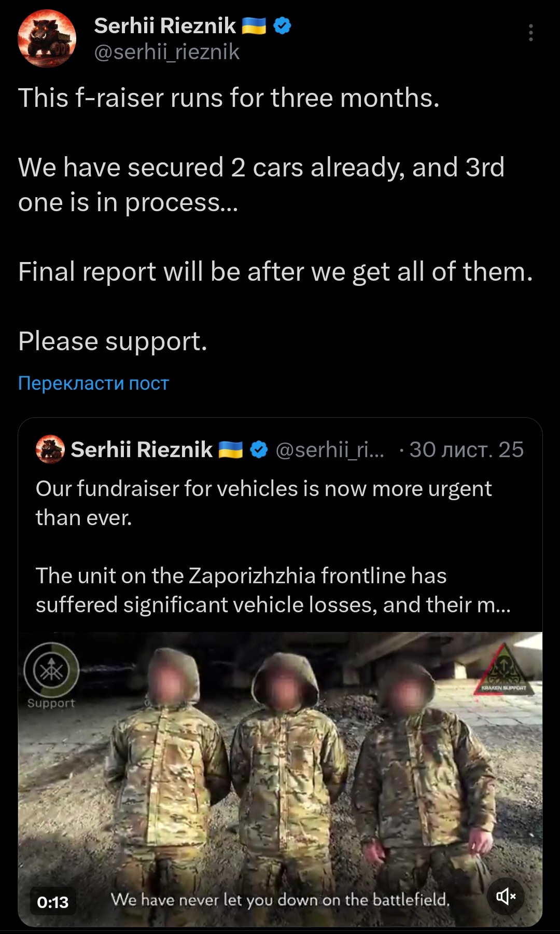Tap the large profile avatar at top
The width and height of the screenshot is (560, 934).
pos(47,38)
